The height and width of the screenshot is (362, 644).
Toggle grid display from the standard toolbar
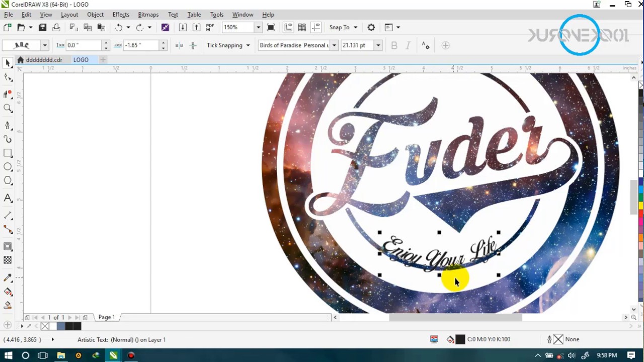click(x=301, y=27)
